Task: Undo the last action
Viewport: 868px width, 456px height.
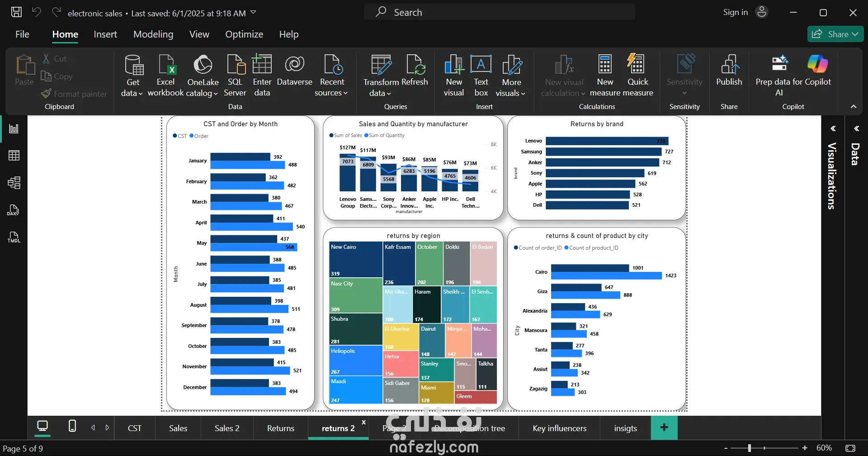Action: click(36, 12)
